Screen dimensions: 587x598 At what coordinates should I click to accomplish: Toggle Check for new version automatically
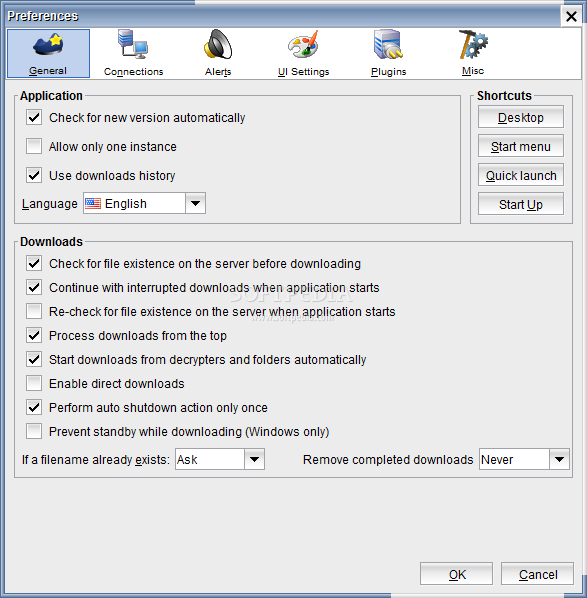(34, 117)
